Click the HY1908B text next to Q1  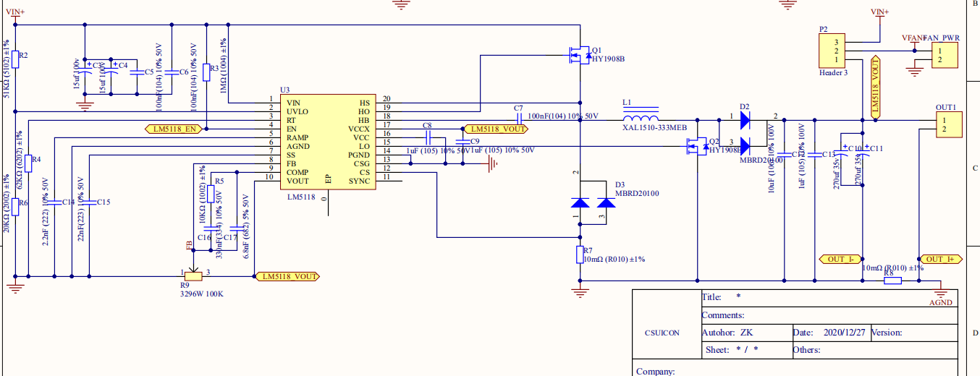coord(608,59)
